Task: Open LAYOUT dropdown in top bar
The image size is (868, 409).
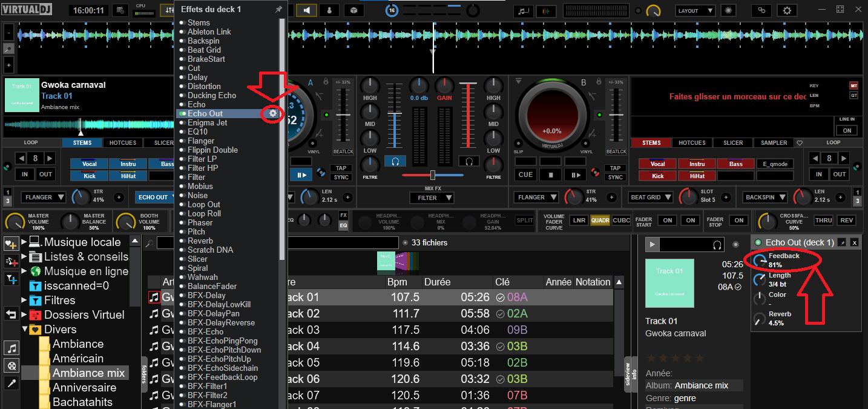Action: tap(695, 11)
